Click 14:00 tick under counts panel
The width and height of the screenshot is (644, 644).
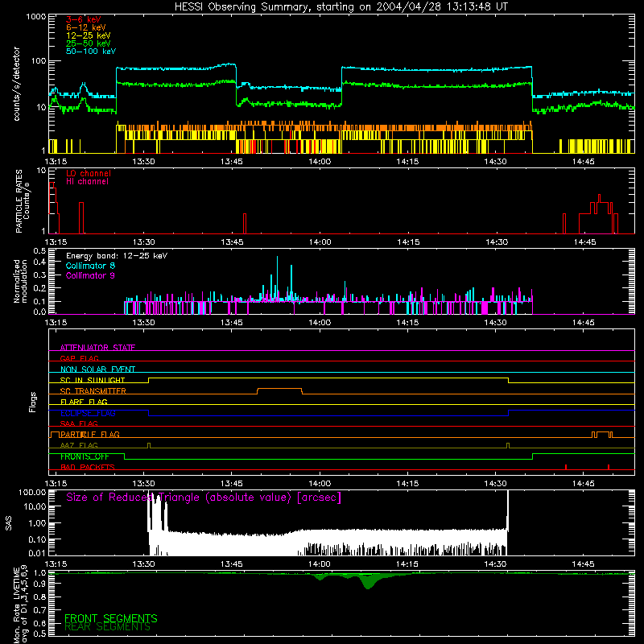(x=320, y=162)
